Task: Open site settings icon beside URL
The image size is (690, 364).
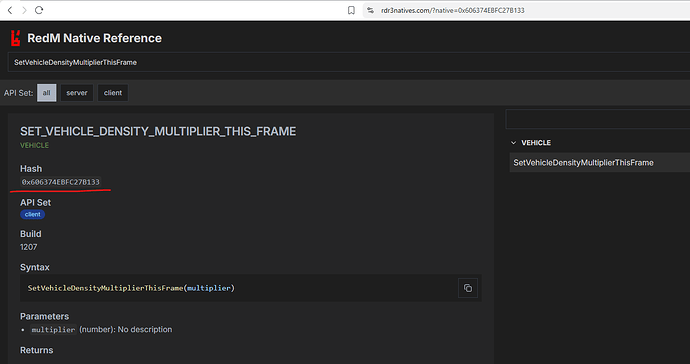Action: [371, 10]
